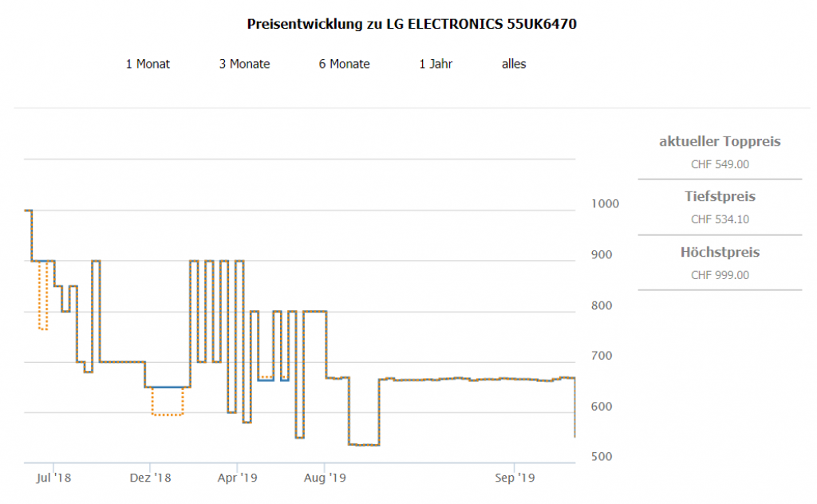
Task: Switch chart to "3 Monate" range
Action: (x=244, y=64)
